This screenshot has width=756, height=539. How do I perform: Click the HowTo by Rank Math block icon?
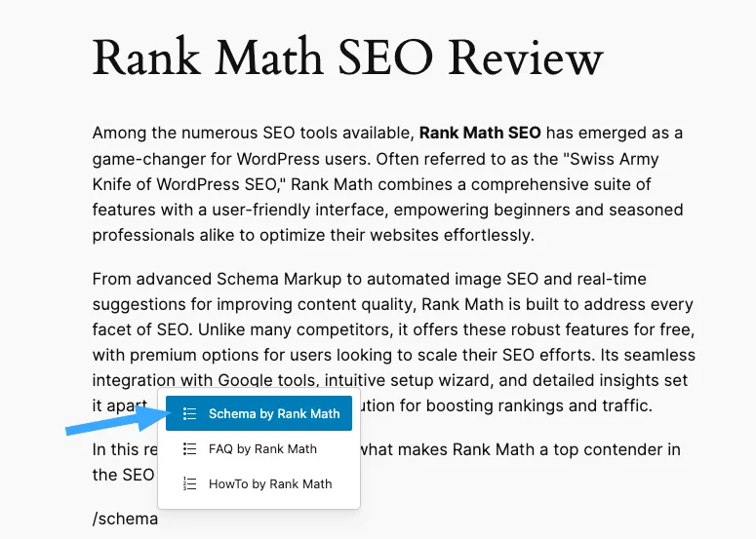pyautogui.click(x=189, y=483)
